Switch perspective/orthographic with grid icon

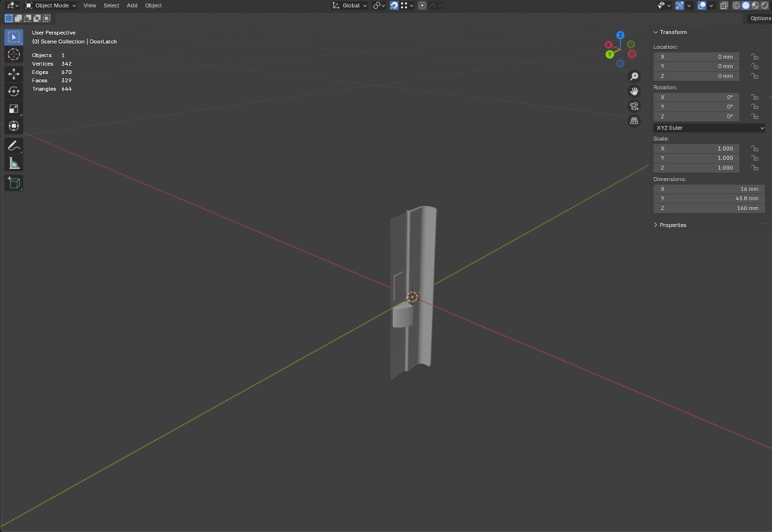634,121
